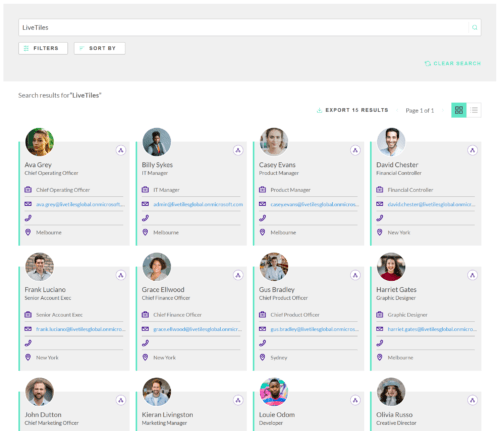
Task: Click the phone icon on Grace Ellwood card
Action: pos(145,343)
